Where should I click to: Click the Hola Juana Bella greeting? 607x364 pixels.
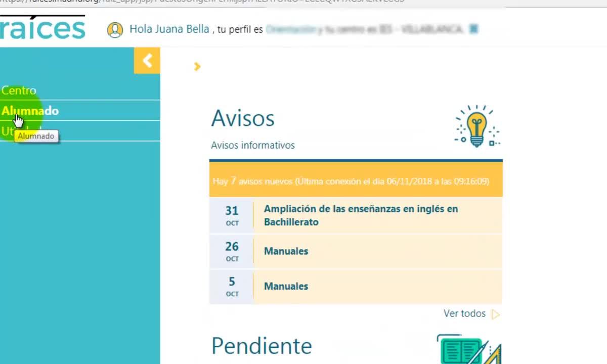169,29
